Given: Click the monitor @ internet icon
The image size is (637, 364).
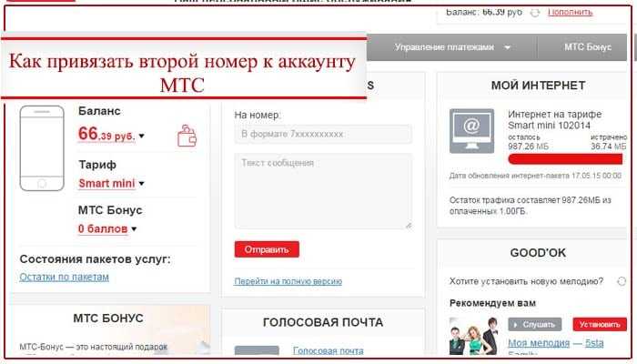Looking at the screenshot, I should click(471, 131).
